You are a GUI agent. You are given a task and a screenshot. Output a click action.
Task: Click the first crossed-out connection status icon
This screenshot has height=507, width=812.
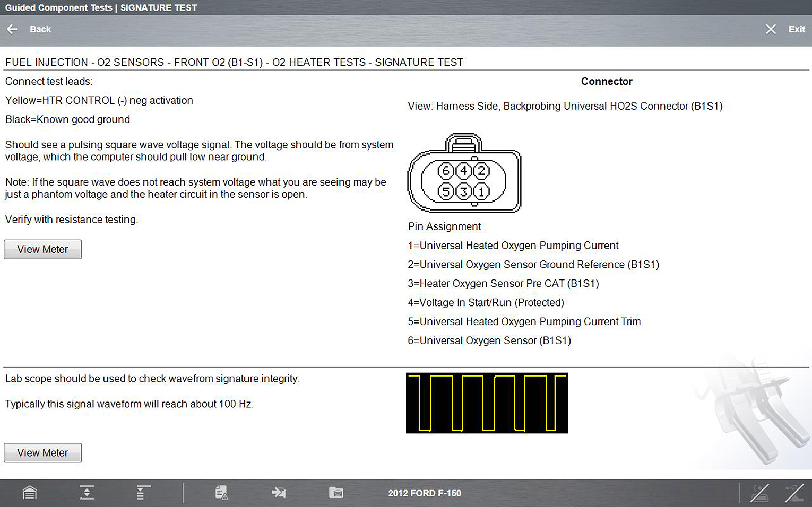click(759, 493)
